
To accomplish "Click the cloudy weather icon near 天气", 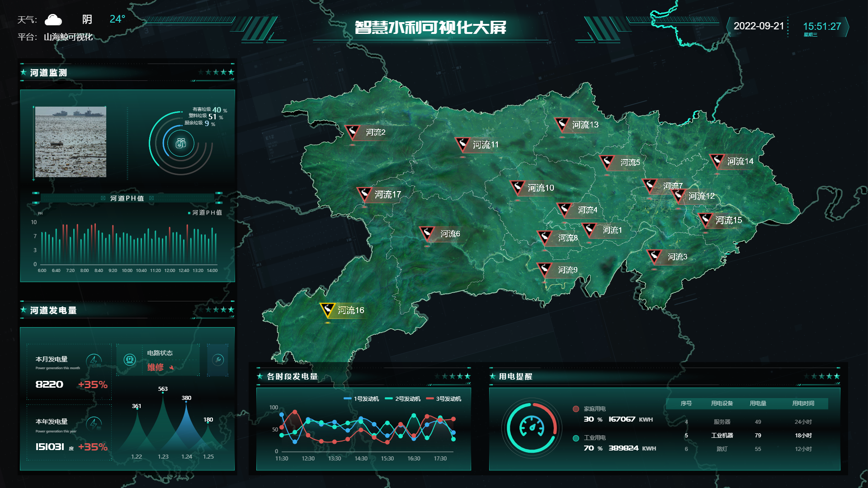I will [52, 19].
